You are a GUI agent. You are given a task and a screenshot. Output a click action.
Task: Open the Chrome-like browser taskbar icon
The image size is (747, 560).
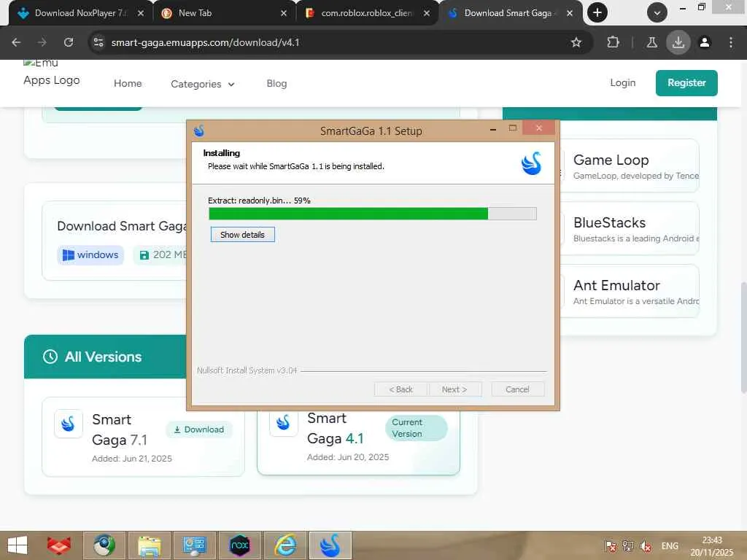click(104, 545)
